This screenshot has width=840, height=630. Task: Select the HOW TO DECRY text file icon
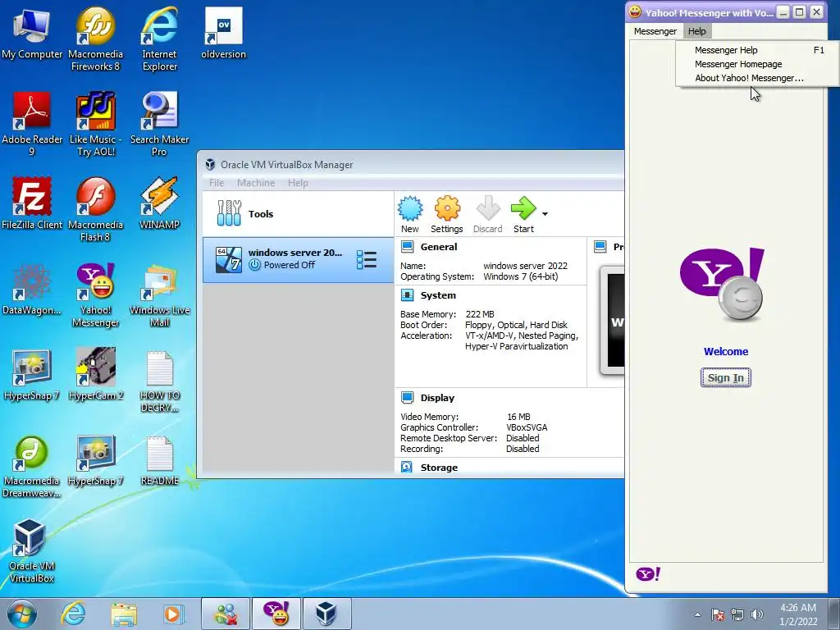pyautogui.click(x=159, y=381)
